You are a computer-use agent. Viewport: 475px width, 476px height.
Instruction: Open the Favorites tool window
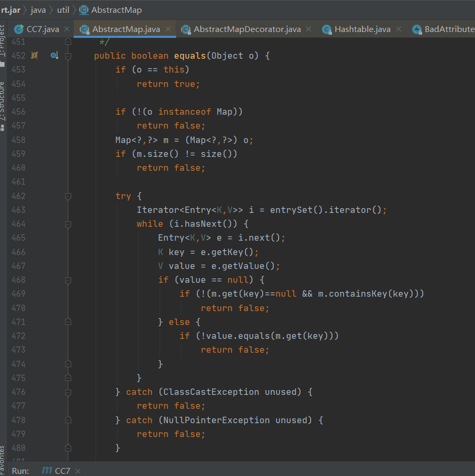(3, 459)
